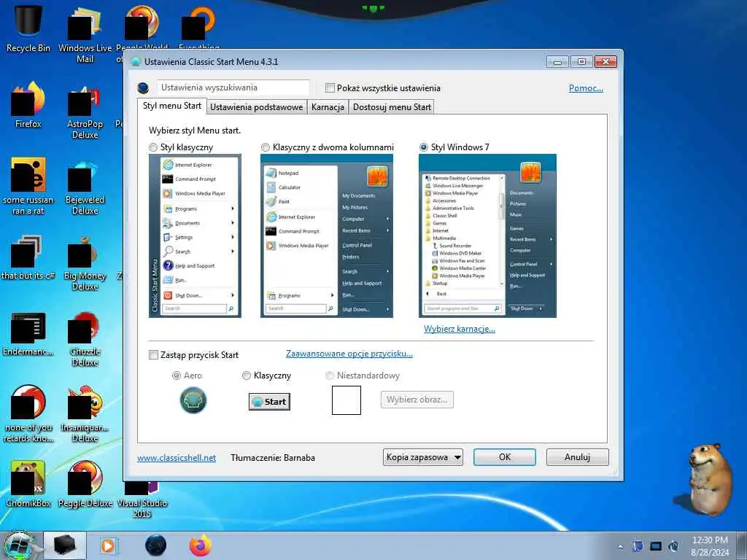Select 'Klasyczny z dwoma kolumnami' radio button
Viewport: 747px width, 560px height.
[x=266, y=147]
